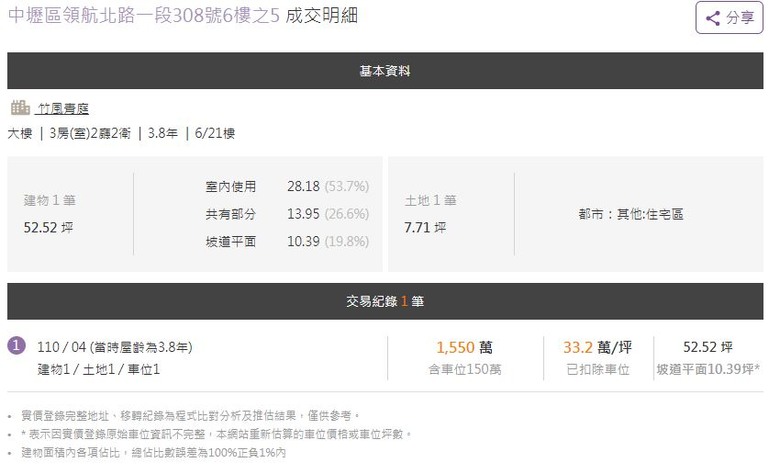The image size is (780, 474).
Task: Click the 33.2 萬/坪 unit price
Action: (x=597, y=347)
